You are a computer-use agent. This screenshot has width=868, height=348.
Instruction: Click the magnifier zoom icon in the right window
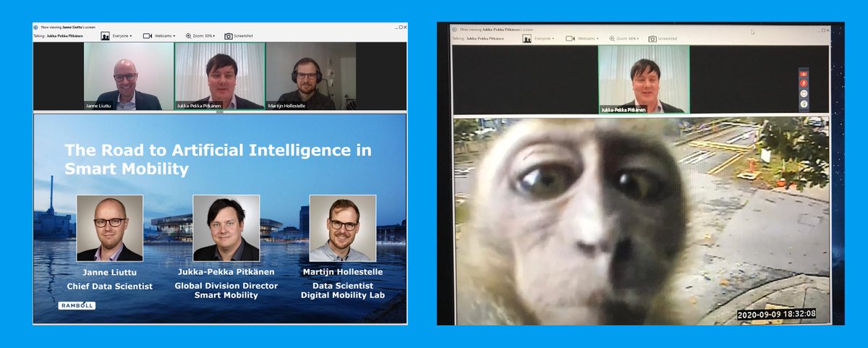[611, 38]
